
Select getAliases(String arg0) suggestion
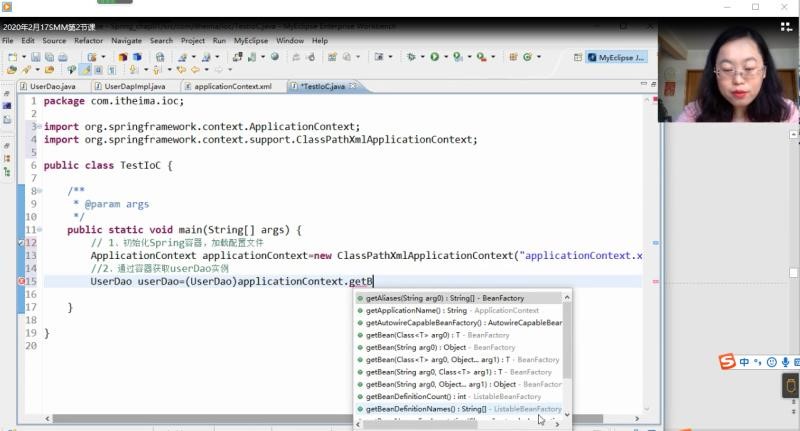[459, 298]
